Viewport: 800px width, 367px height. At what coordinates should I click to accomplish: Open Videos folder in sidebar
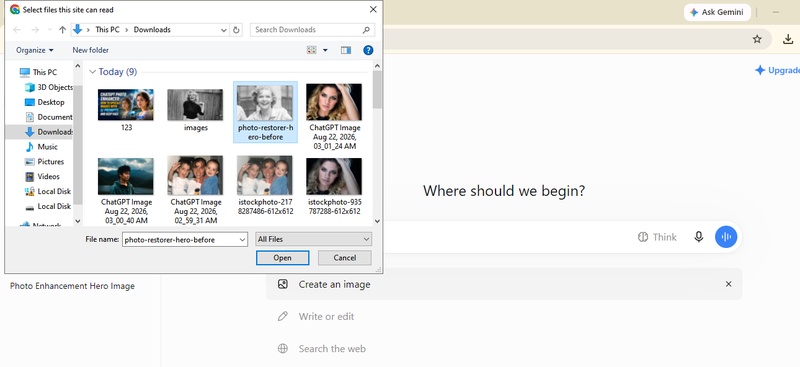[42, 176]
